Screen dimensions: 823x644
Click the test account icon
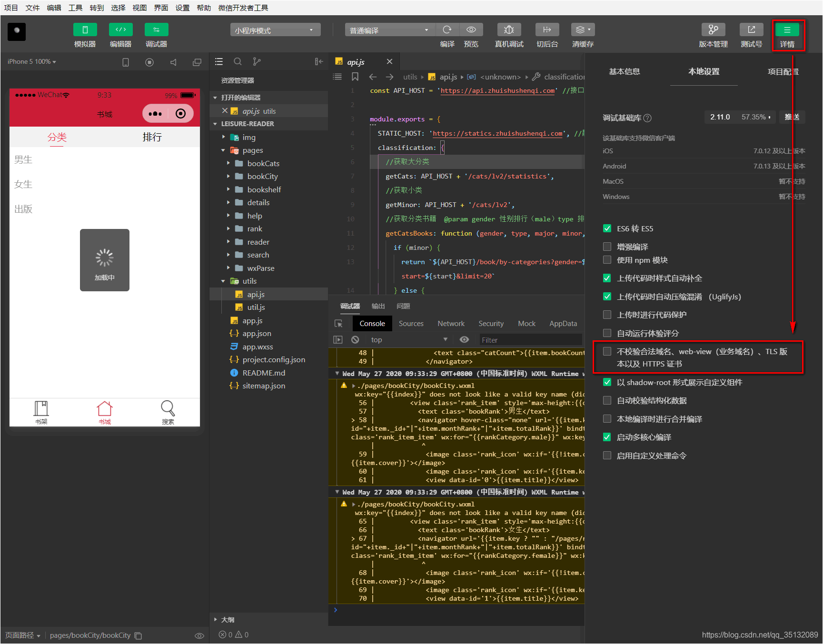(x=751, y=30)
